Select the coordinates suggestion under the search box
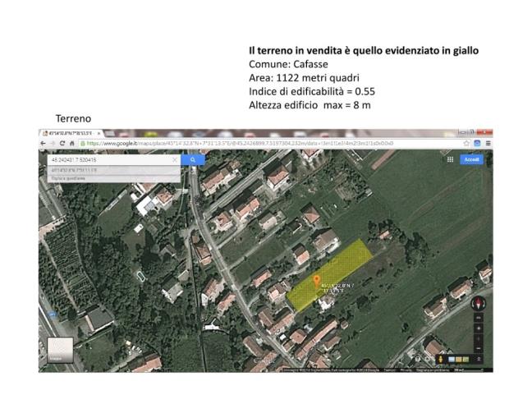 (113, 170)
